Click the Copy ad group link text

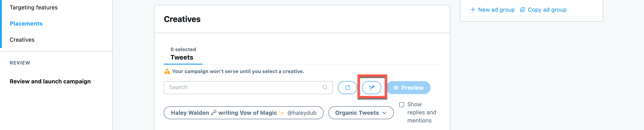pos(547,10)
